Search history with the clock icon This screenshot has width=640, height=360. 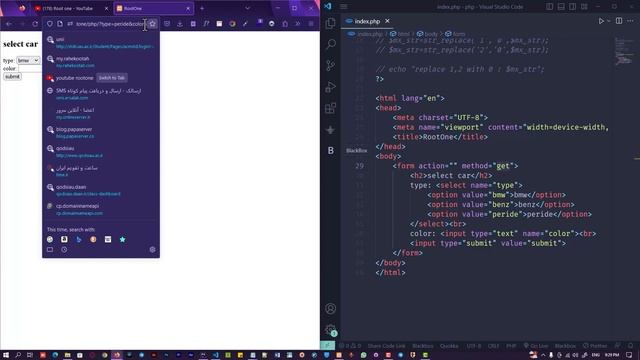click(64, 249)
